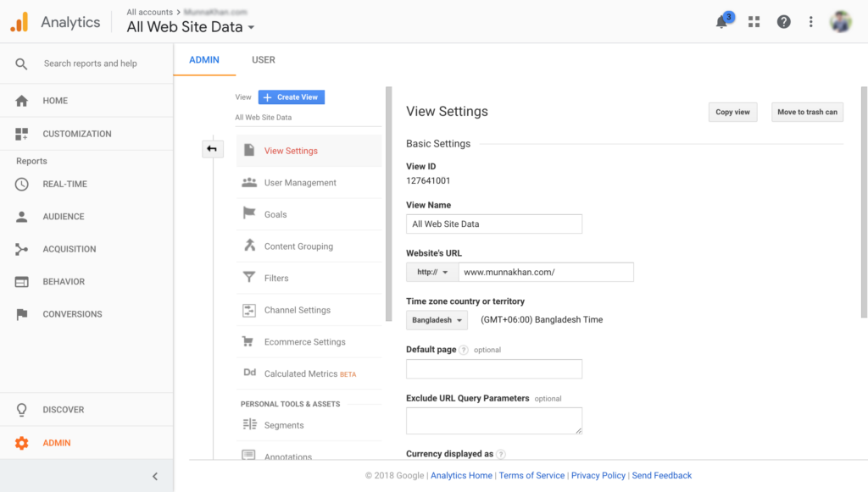Image resolution: width=868 pixels, height=492 pixels.
Task: Click the Default page help icon
Action: click(464, 350)
